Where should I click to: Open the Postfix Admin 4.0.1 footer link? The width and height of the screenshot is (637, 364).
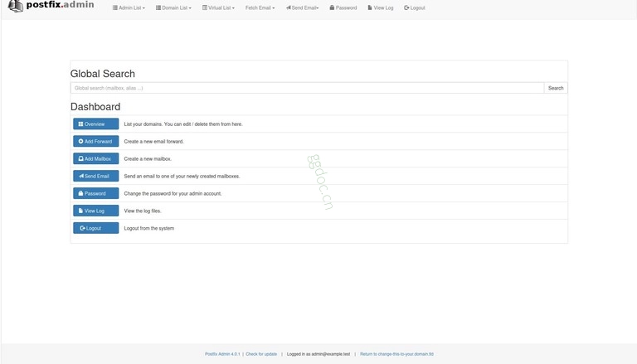point(222,354)
